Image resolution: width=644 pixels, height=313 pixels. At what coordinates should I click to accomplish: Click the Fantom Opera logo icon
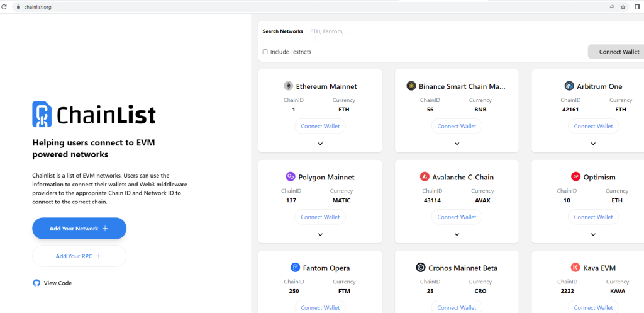[295, 268]
